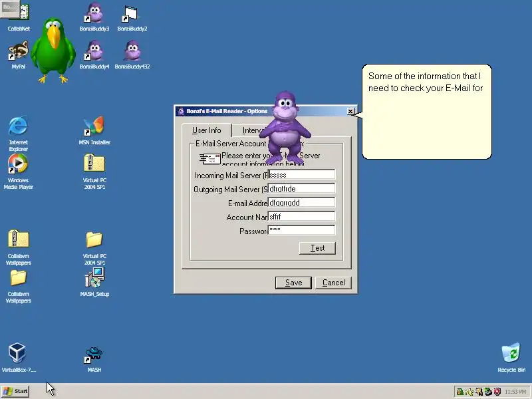The image size is (532, 399).
Task: Click the purple Bonzi gorilla character
Action: 285,128
